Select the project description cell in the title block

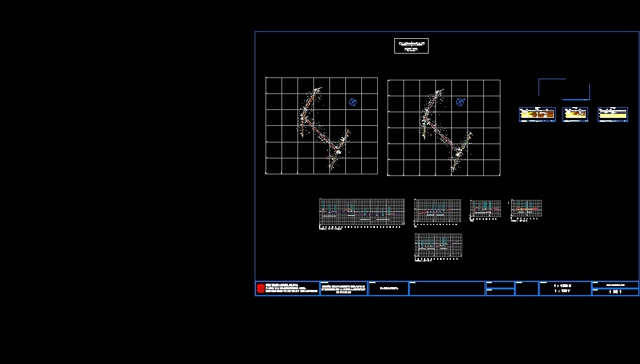[x=344, y=288]
